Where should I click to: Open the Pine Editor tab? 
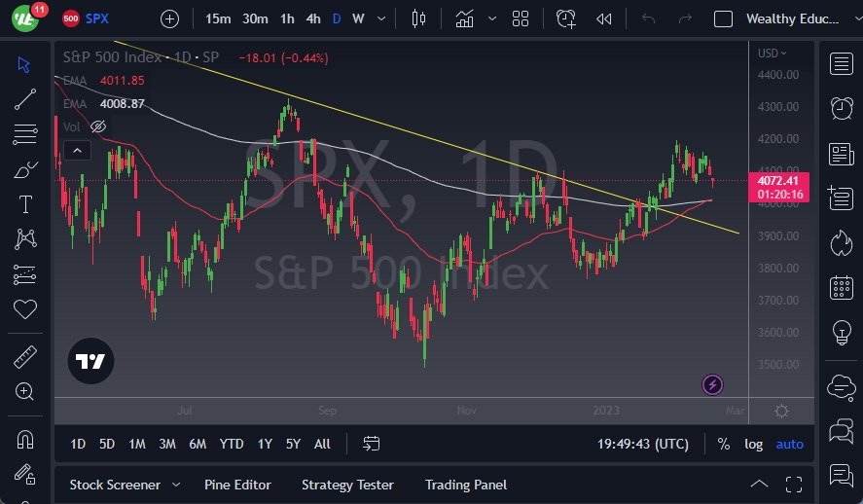tap(237, 485)
